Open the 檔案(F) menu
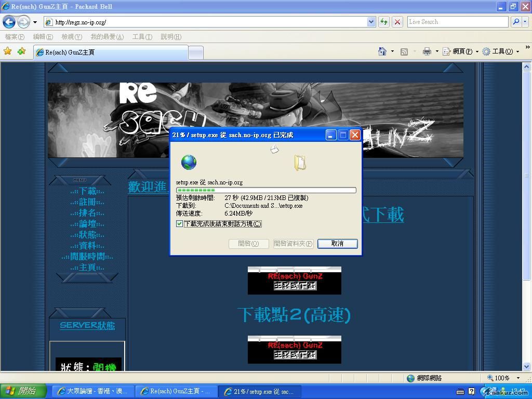This screenshot has height=399, width=532. (x=15, y=37)
